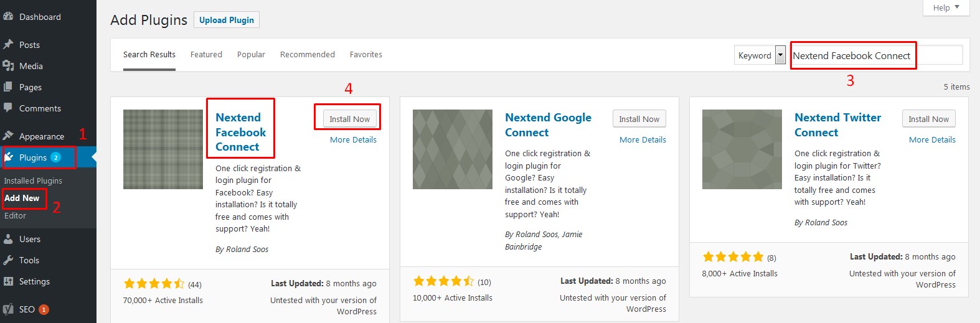
Task: Click the Posts pushpin icon
Action: tap(8, 44)
